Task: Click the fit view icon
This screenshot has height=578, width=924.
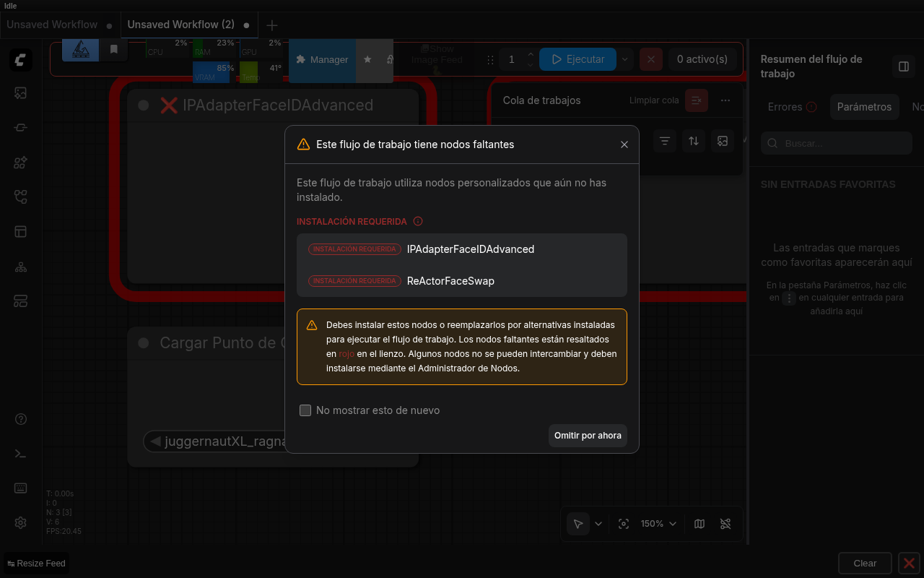Action: pos(624,524)
